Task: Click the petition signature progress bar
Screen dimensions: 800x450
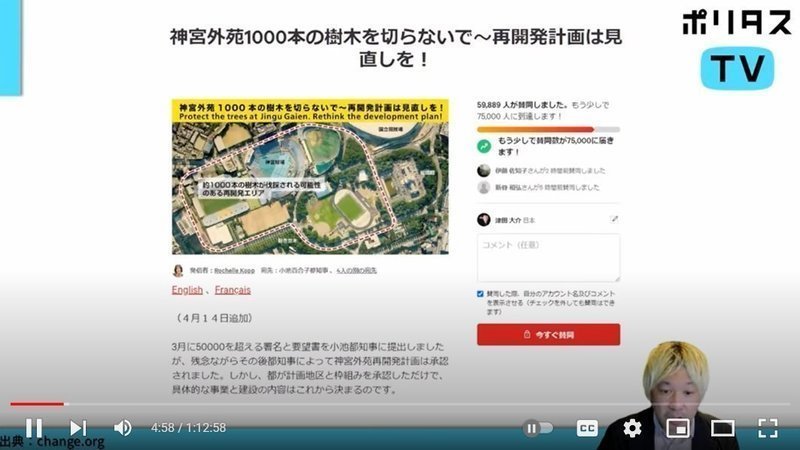Action: (x=548, y=130)
